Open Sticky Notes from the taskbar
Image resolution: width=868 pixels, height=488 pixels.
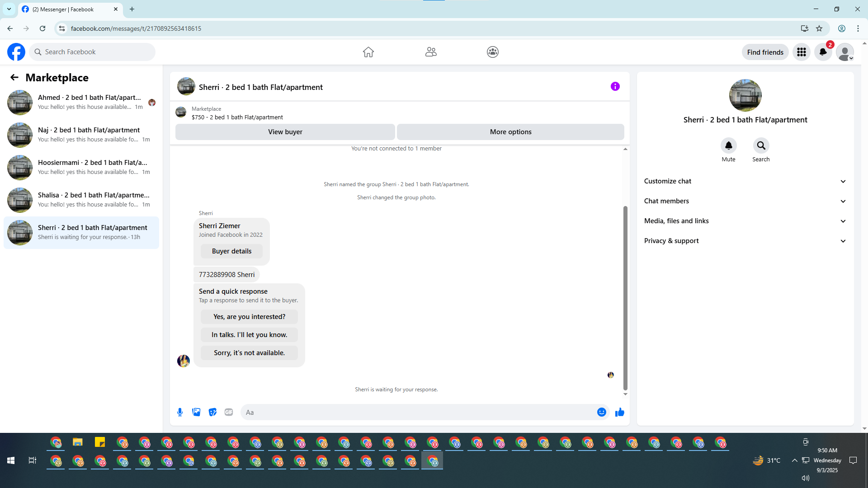[x=100, y=442]
